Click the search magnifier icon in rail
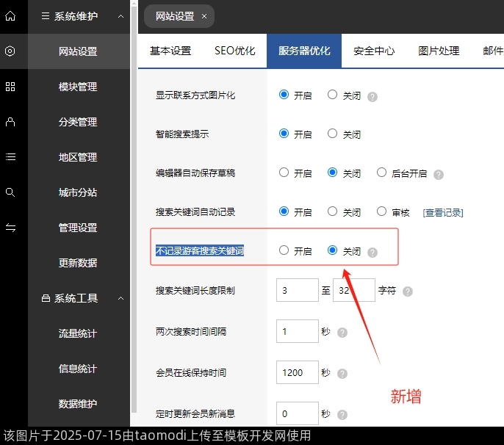 (10, 192)
